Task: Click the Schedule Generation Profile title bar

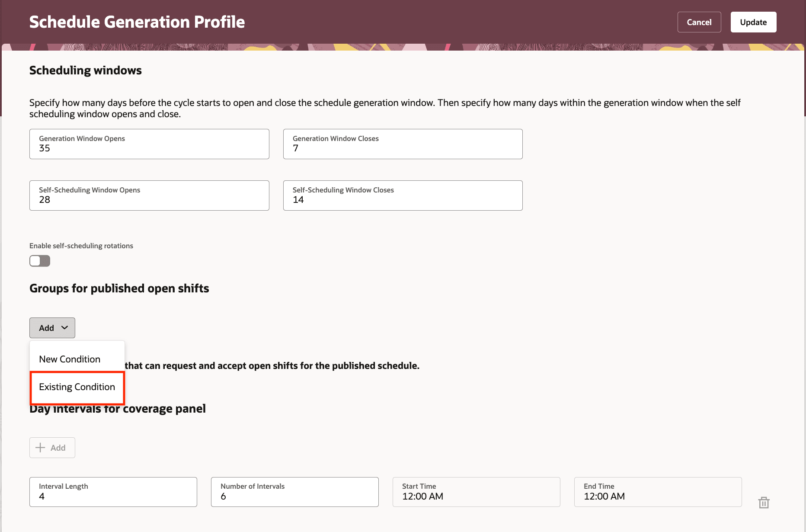Action: [137, 22]
